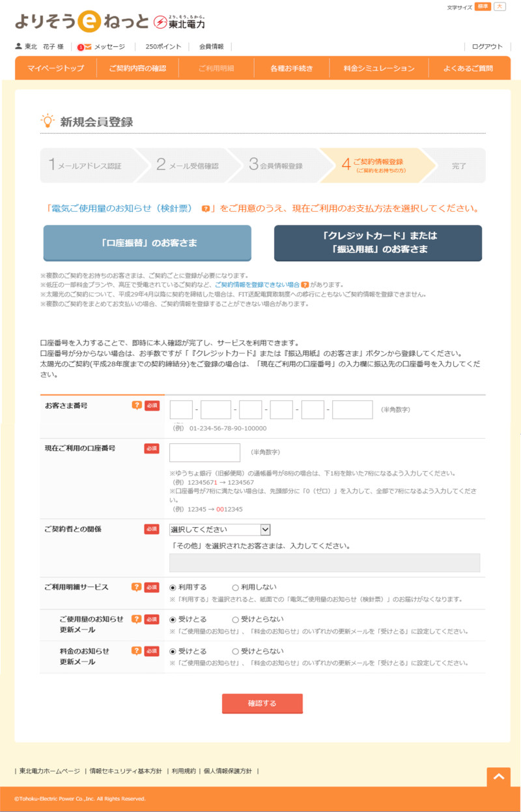Set font size to 大

500,7
